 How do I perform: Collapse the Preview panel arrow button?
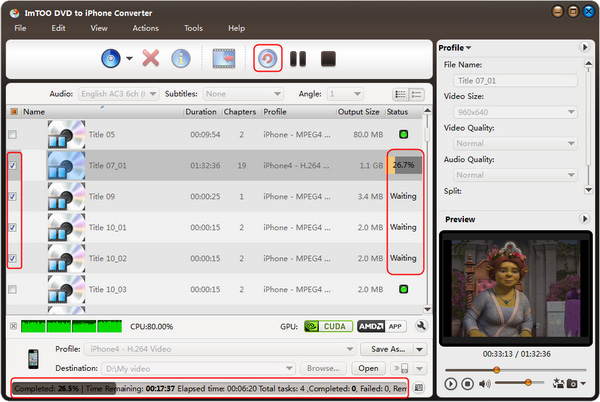coord(584,219)
